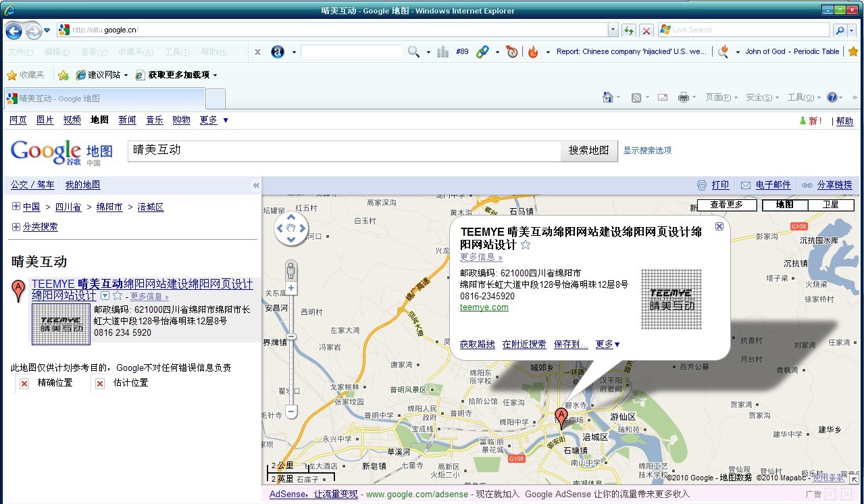
Task: Open the teemye.com website link
Action: pyautogui.click(x=484, y=307)
